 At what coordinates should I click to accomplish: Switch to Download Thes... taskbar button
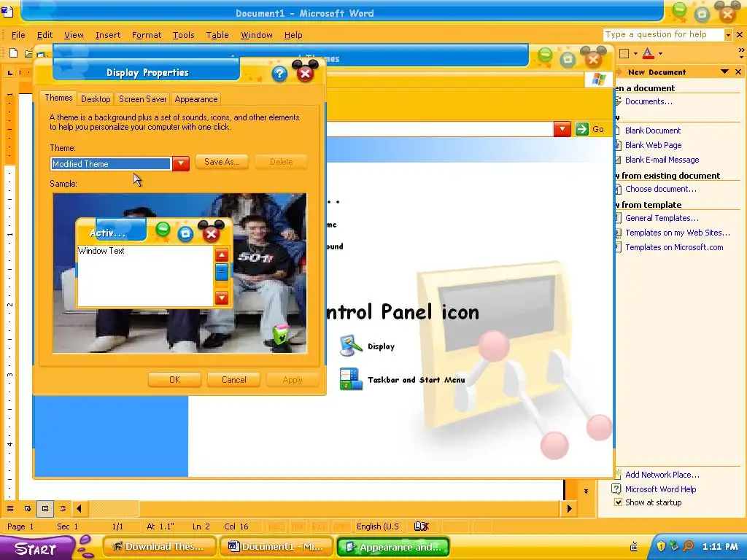[160, 547]
